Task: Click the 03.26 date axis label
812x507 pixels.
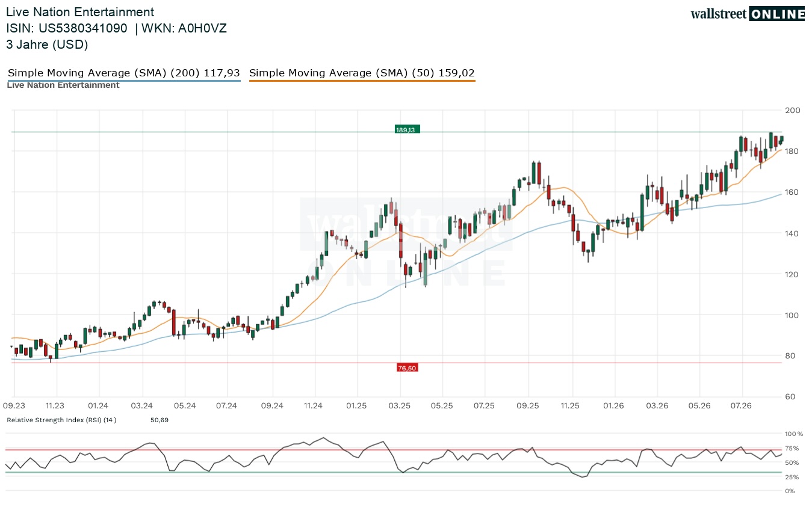Action: point(657,406)
